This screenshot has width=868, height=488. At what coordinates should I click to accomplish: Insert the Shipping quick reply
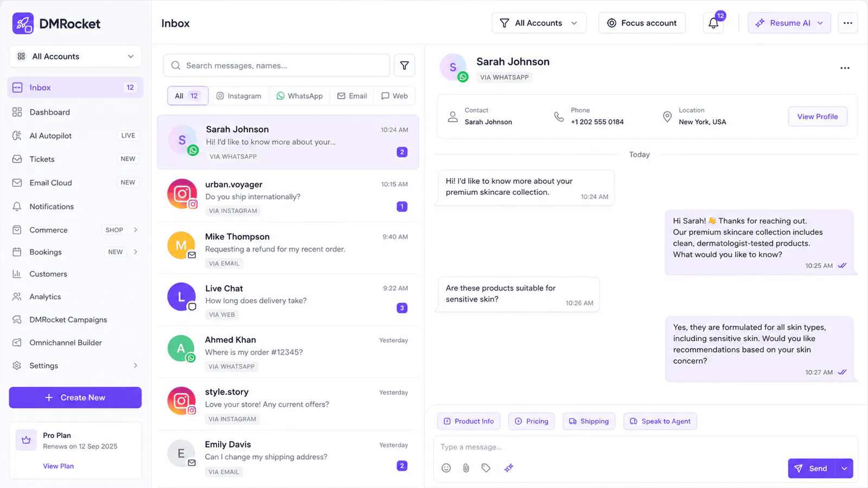click(589, 421)
